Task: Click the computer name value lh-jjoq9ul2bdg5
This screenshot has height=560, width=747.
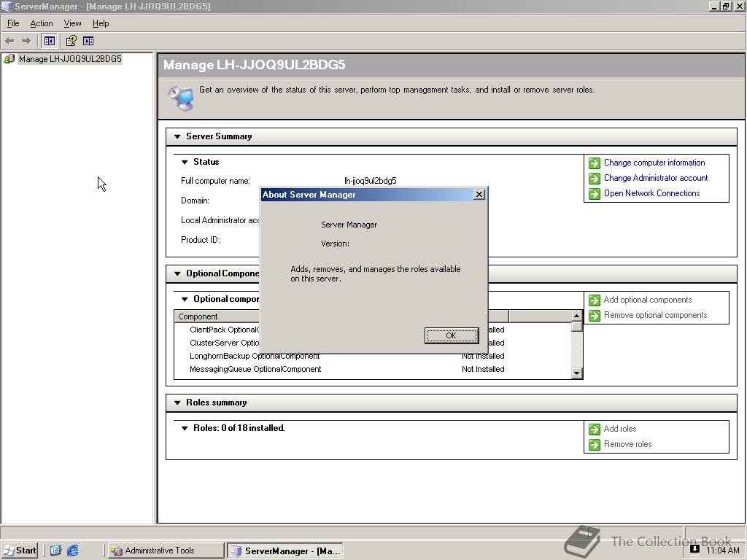Action: coord(370,181)
